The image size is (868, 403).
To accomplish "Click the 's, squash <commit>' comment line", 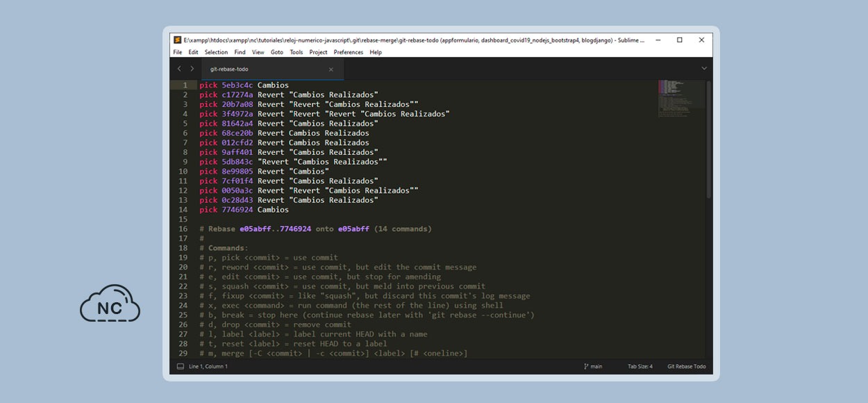I will coord(342,286).
